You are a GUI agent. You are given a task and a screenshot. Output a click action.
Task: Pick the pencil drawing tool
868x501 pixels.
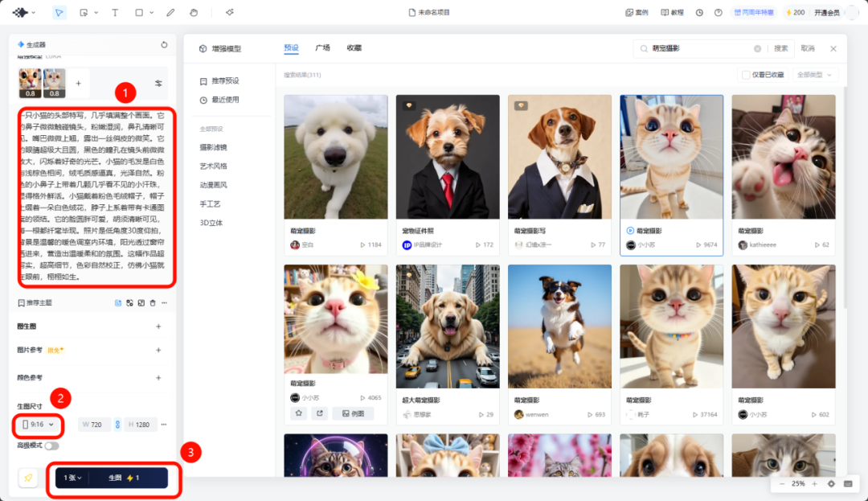click(x=170, y=12)
